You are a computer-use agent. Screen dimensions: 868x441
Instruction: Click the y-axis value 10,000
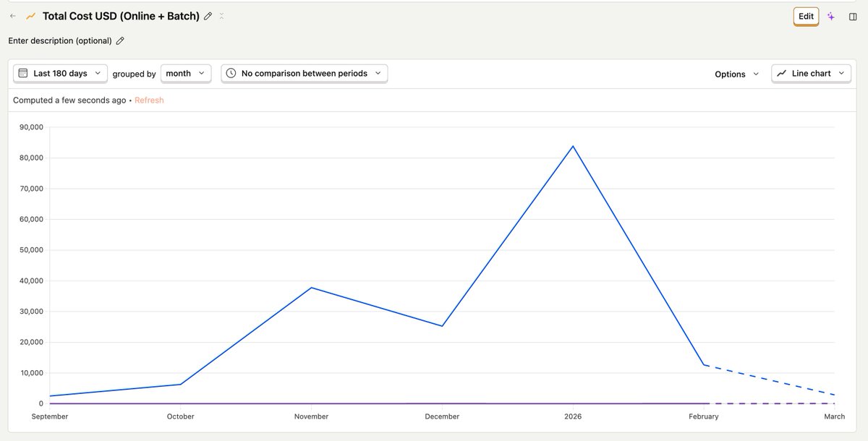point(31,373)
